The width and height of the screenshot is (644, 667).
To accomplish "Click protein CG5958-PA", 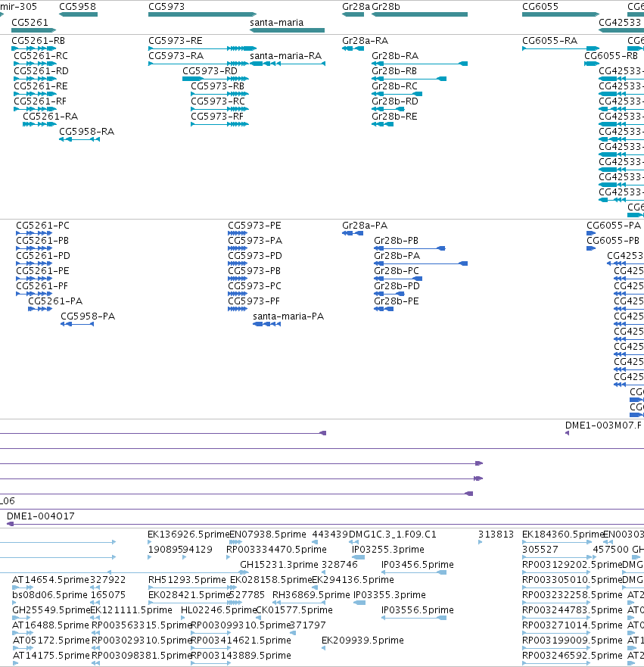I will 77,324.
